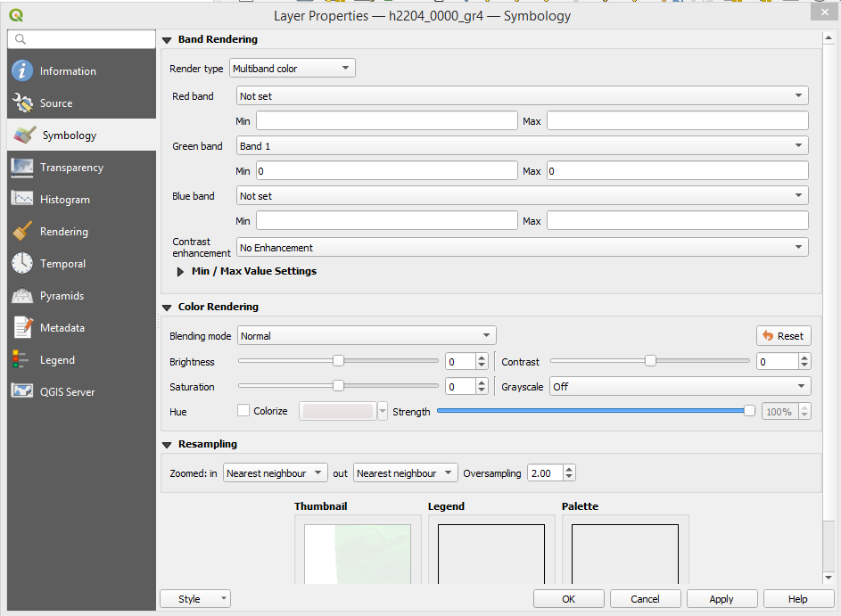
Task: Click the Information sidebar icon
Action: 22,70
